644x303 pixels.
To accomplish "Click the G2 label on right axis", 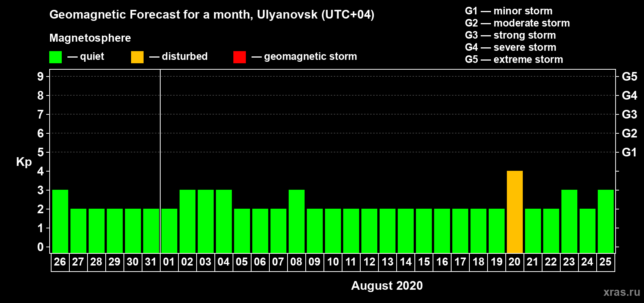I will point(630,133).
